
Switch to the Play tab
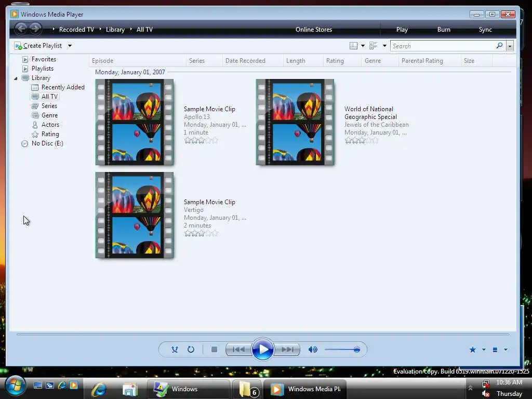coord(402,30)
